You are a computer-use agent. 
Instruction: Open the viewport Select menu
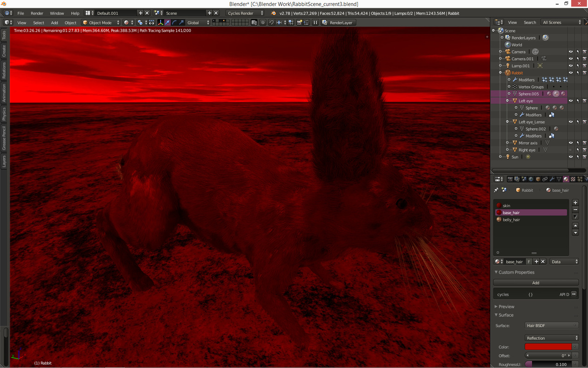point(39,22)
